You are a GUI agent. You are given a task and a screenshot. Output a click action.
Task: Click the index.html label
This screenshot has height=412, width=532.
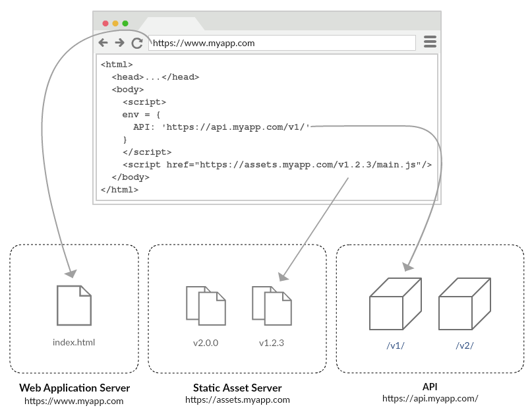pyautogui.click(x=74, y=342)
